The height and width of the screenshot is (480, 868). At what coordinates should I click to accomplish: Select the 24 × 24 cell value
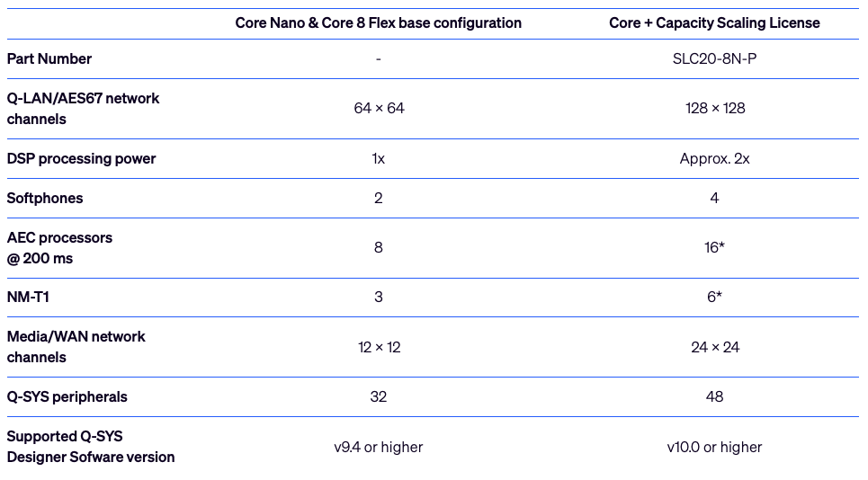715,347
